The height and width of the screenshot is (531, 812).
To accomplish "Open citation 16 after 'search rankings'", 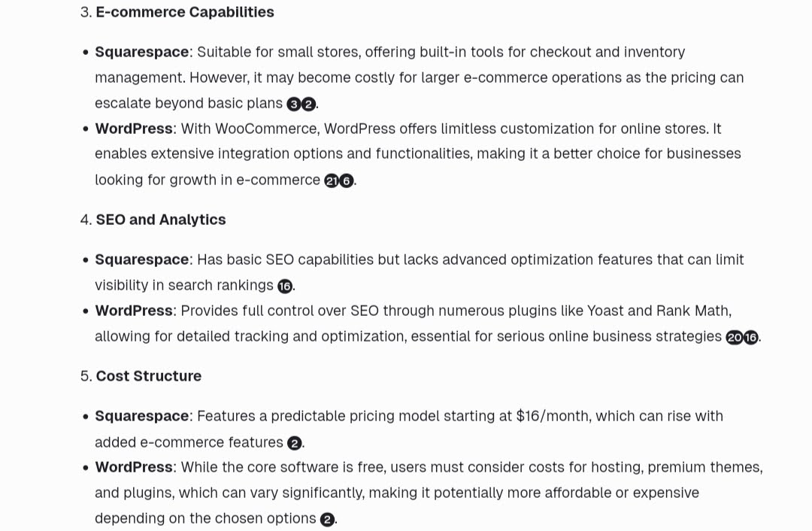I will pyautogui.click(x=285, y=287).
